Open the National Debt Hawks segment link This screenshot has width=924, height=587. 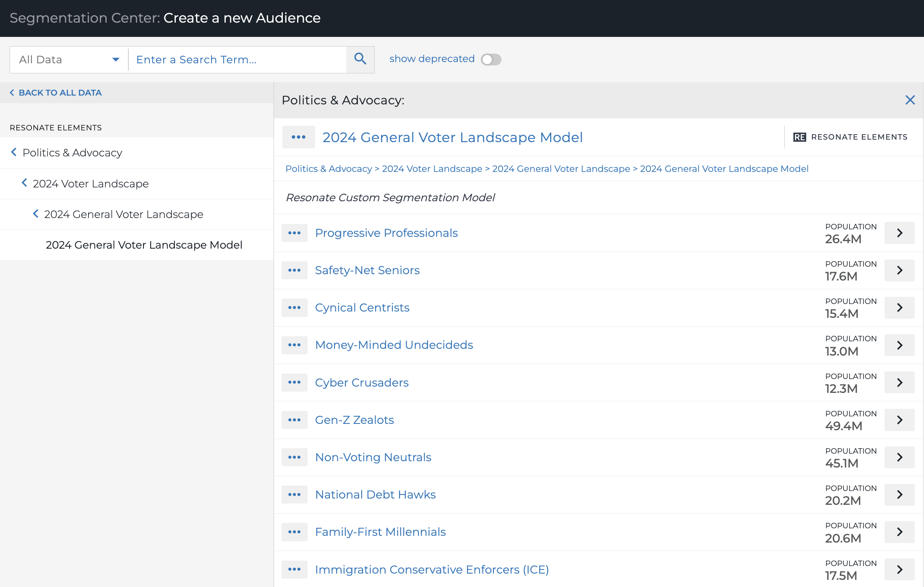coord(376,494)
